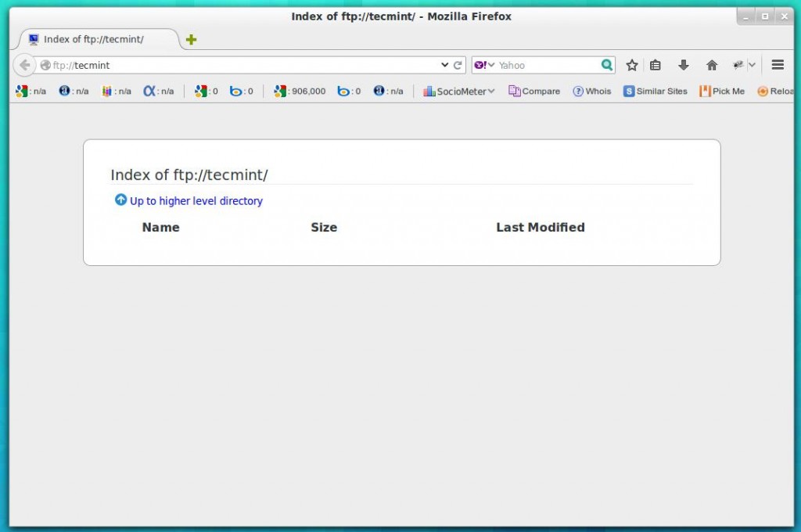The width and height of the screenshot is (801, 532).
Task: Click inside the address bar
Action: tap(235, 65)
